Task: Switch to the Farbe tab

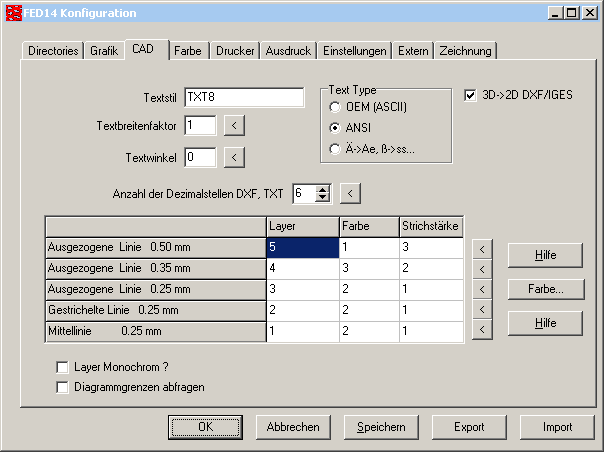Action: click(x=187, y=50)
